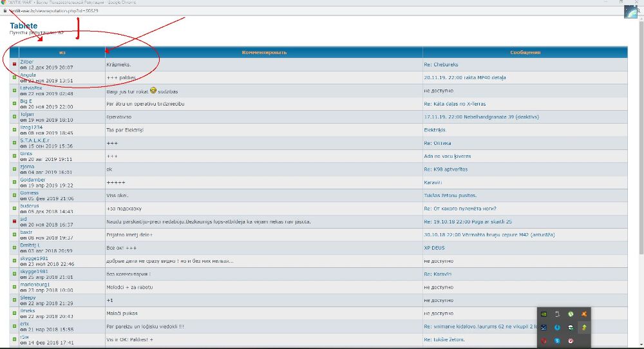644x349 pixels.
Task: Open the 'XP DEUS' message link
Action: (x=434, y=248)
